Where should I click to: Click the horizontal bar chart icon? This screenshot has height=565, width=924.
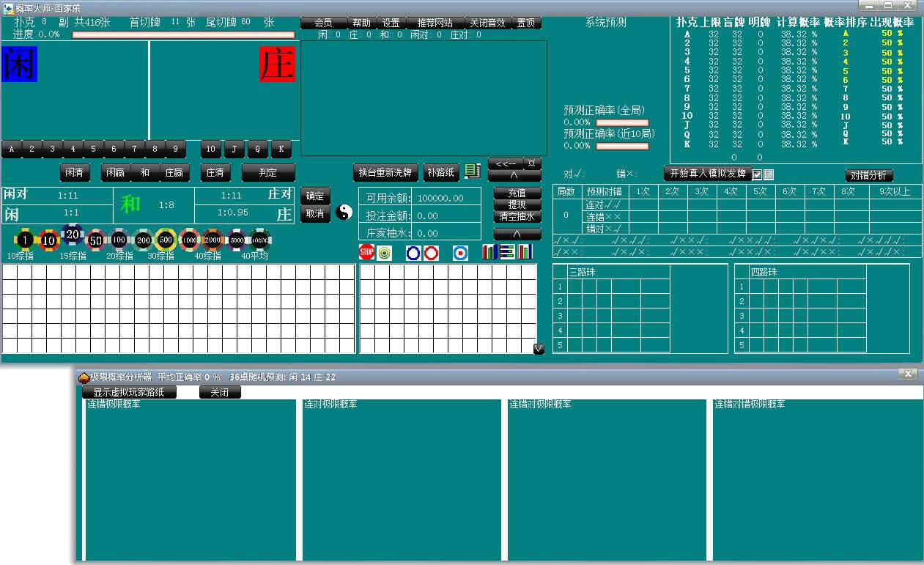[x=508, y=253]
